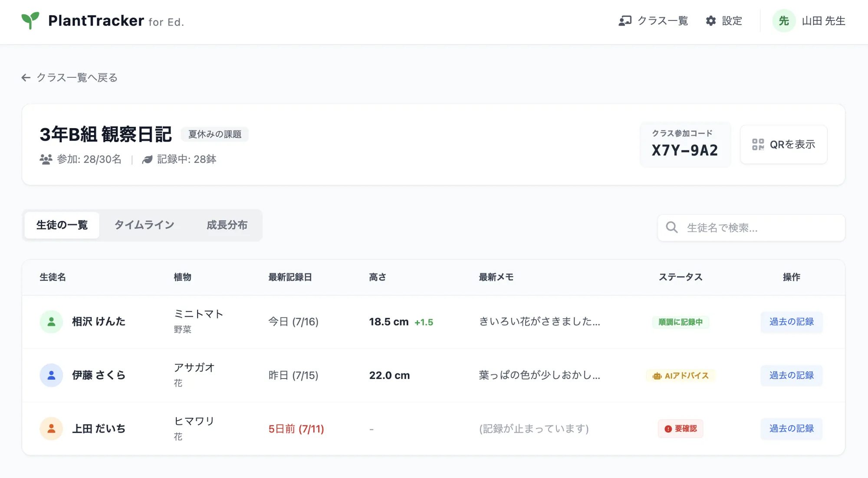
Task: Click the memo (記録が止まっています)
Action: 534,429
